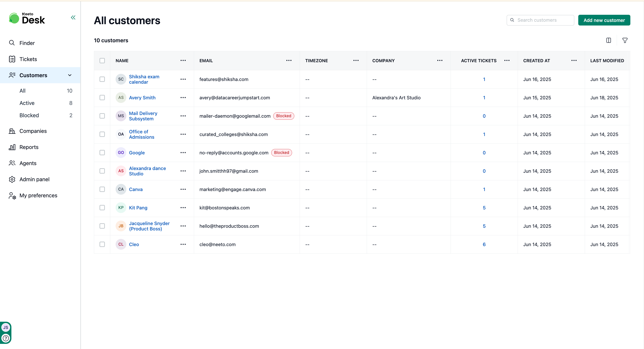Open row actions for Avery Smith
The width and height of the screenshot is (644, 349).
183,98
